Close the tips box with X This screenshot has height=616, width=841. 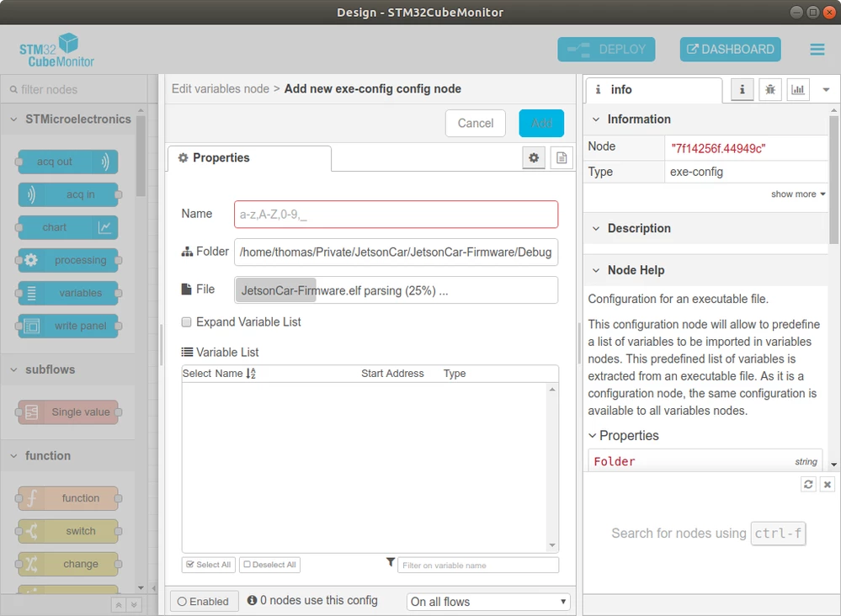(828, 485)
